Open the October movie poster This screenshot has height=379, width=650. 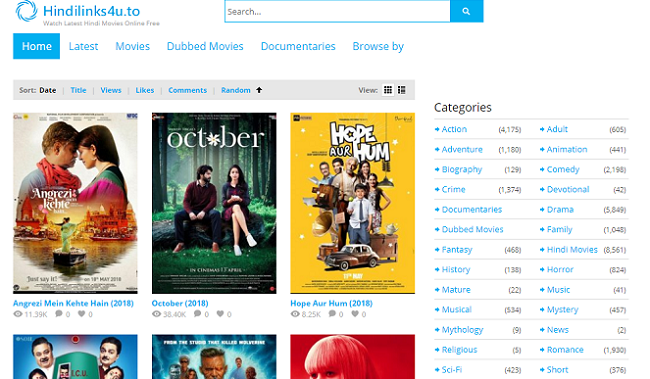point(214,203)
